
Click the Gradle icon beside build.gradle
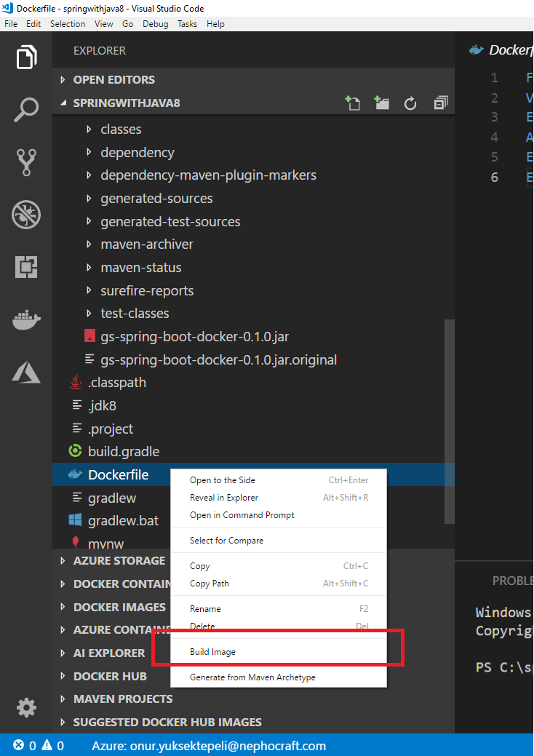click(75, 451)
